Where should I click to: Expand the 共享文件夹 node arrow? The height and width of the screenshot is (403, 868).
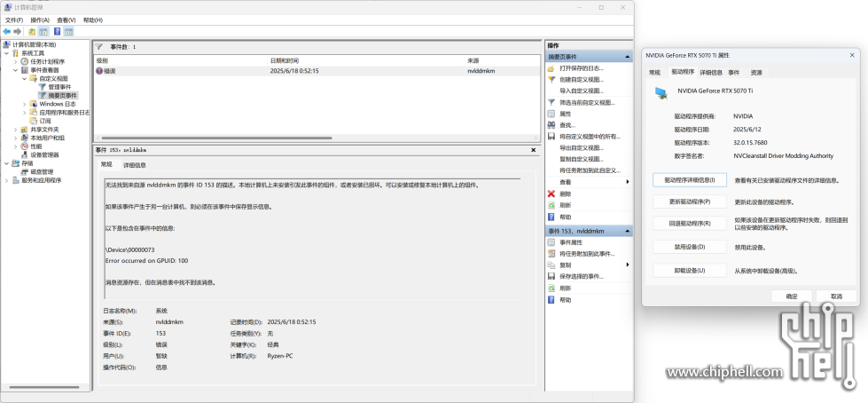click(15, 130)
